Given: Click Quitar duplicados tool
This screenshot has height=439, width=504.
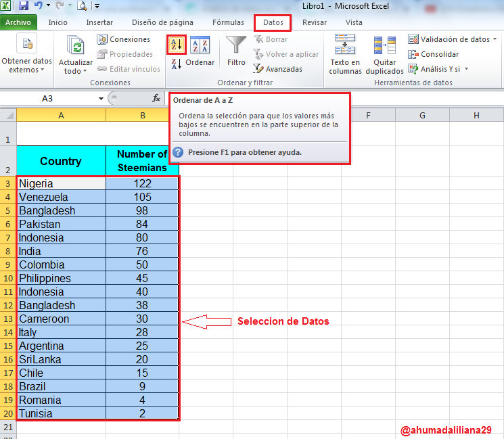Looking at the screenshot, I should coord(384,54).
